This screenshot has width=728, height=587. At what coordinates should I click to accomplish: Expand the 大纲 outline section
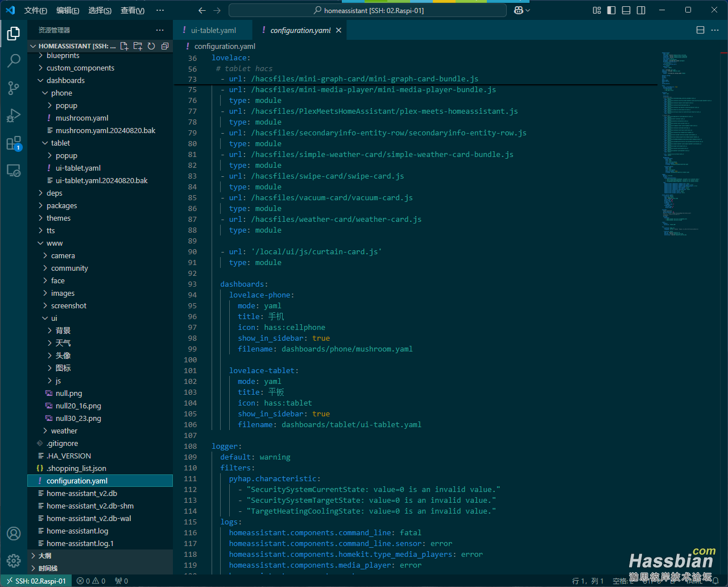pyautogui.click(x=100, y=556)
